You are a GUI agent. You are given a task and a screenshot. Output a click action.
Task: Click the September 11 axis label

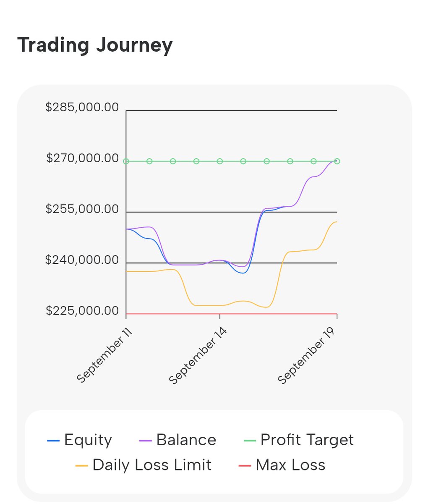coord(105,356)
